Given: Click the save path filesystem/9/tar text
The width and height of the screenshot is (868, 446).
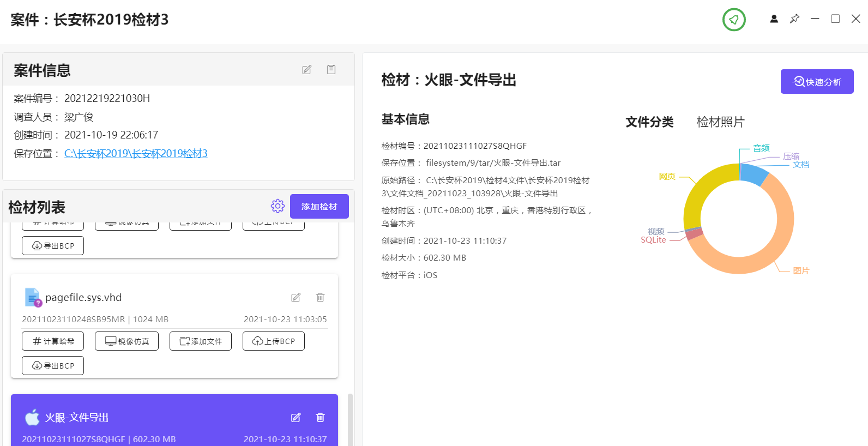Looking at the screenshot, I should click(493, 163).
